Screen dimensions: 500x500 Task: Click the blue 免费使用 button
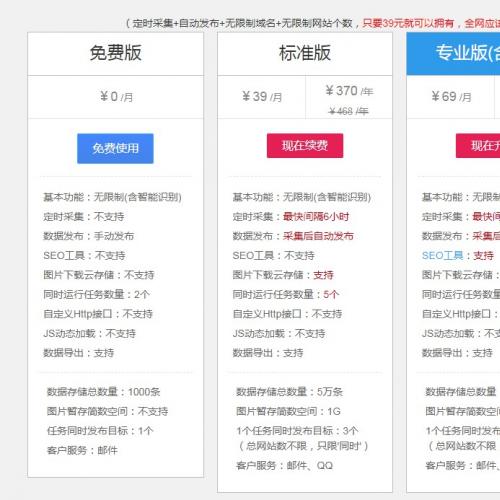pyautogui.click(x=115, y=148)
